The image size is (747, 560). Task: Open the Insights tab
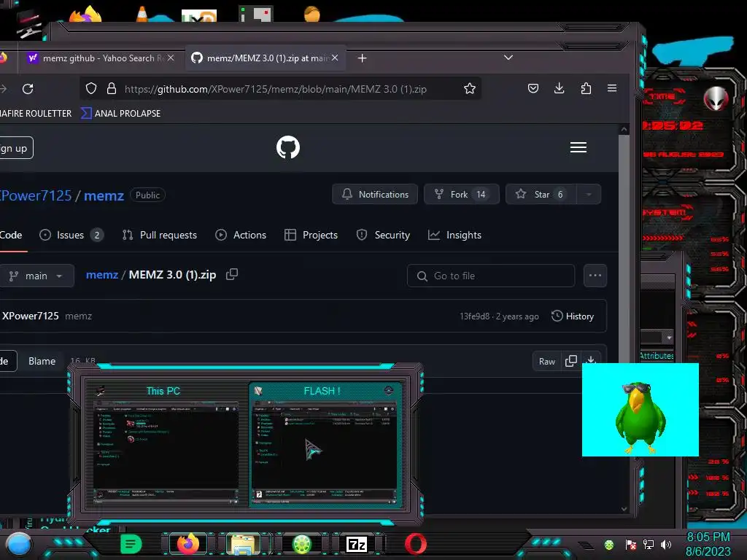[x=455, y=236]
